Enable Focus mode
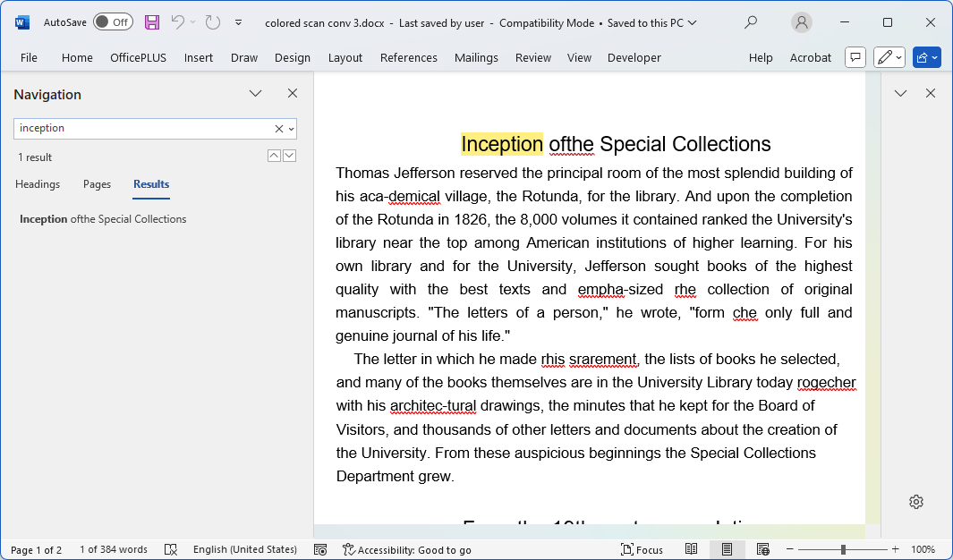 (x=642, y=549)
